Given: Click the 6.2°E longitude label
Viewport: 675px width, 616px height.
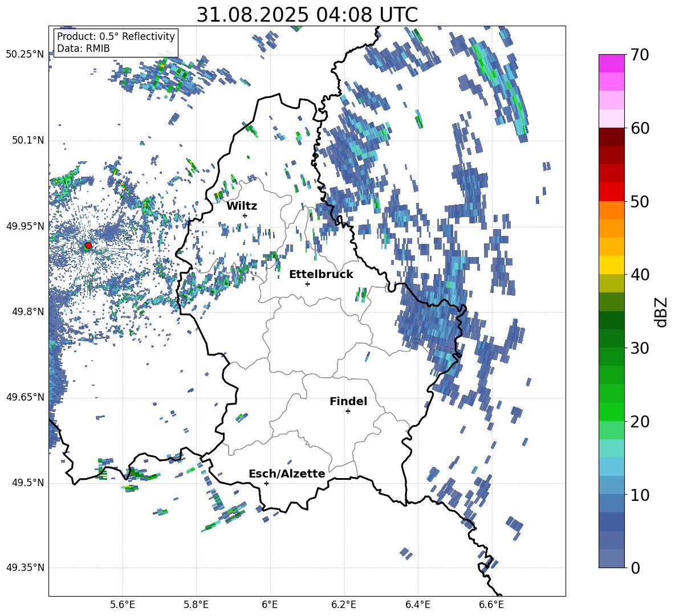Looking at the screenshot, I should (344, 605).
